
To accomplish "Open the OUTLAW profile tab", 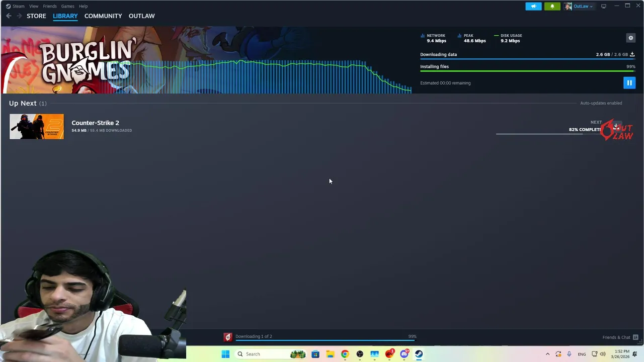I will 142,16.
